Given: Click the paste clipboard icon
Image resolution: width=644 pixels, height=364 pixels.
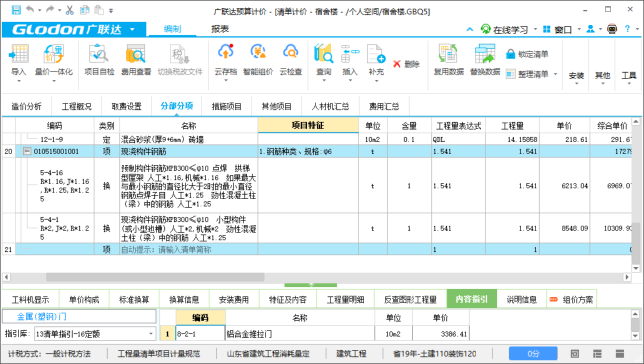Looking at the screenshot, I should click(99, 10).
